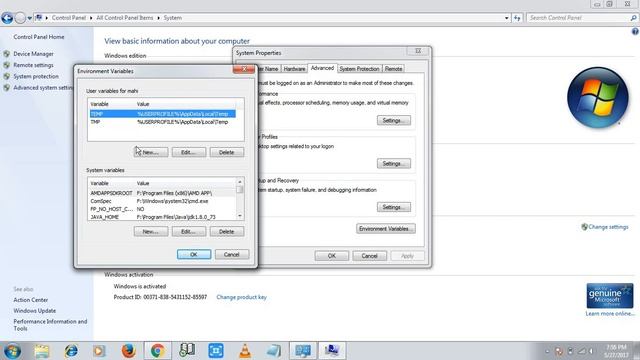
Task: Select the JAVA_HOME system variable
Action: (x=162, y=217)
